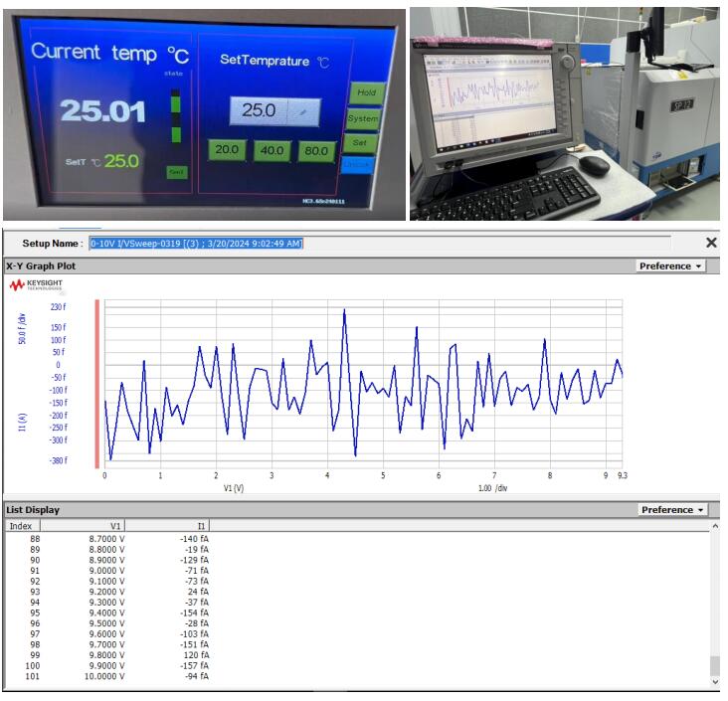Select the 9.0000 V cell
Screen dimensions: 728x701
pyautogui.click(x=106, y=571)
